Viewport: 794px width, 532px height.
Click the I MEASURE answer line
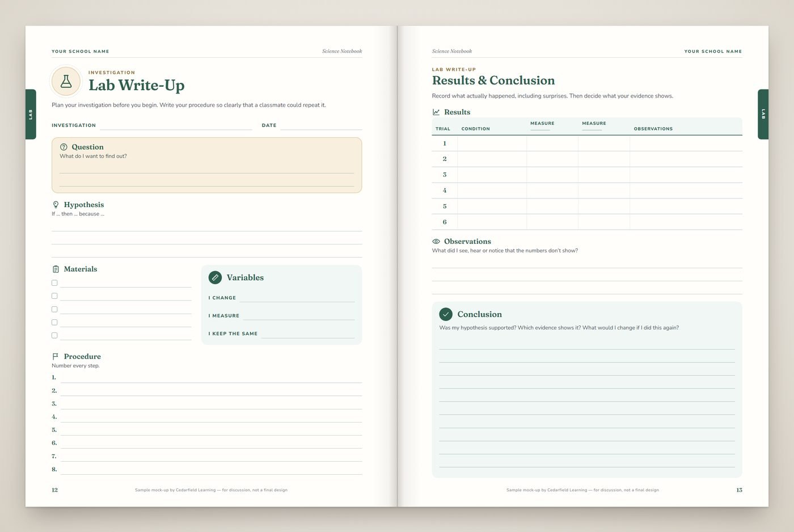coord(299,315)
